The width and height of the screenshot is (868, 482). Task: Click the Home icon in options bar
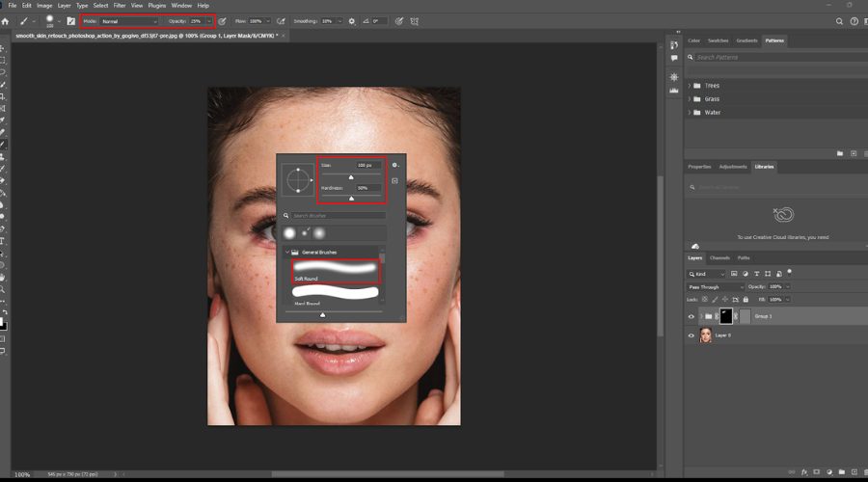coord(6,21)
